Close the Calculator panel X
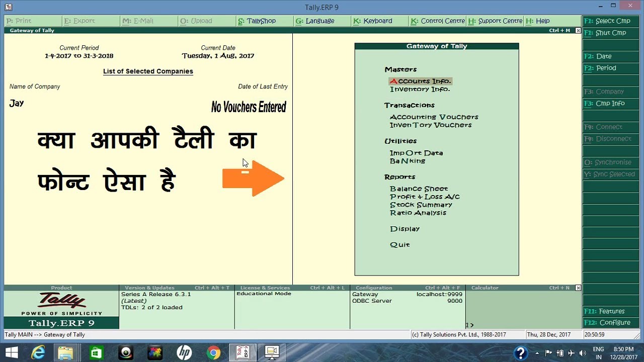 (x=578, y=288)
